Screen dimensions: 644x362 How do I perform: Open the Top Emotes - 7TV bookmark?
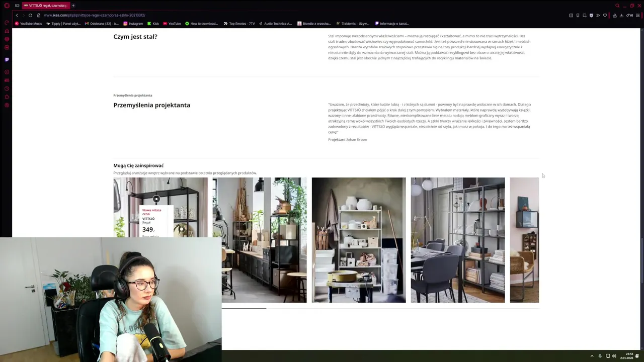pos(239,24)
